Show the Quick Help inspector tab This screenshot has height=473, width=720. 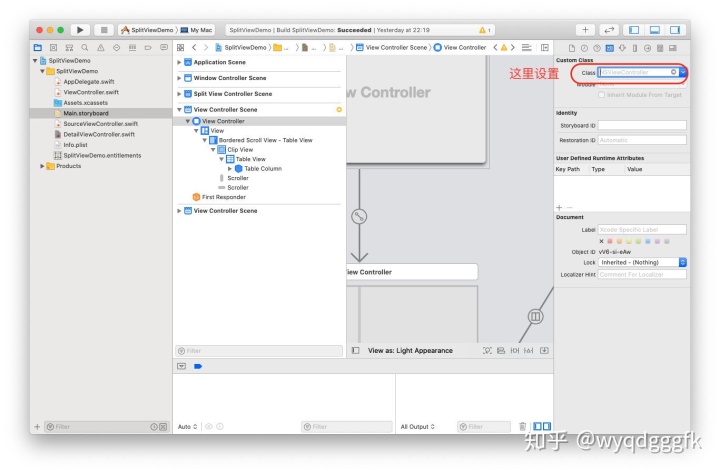point(597,48)
